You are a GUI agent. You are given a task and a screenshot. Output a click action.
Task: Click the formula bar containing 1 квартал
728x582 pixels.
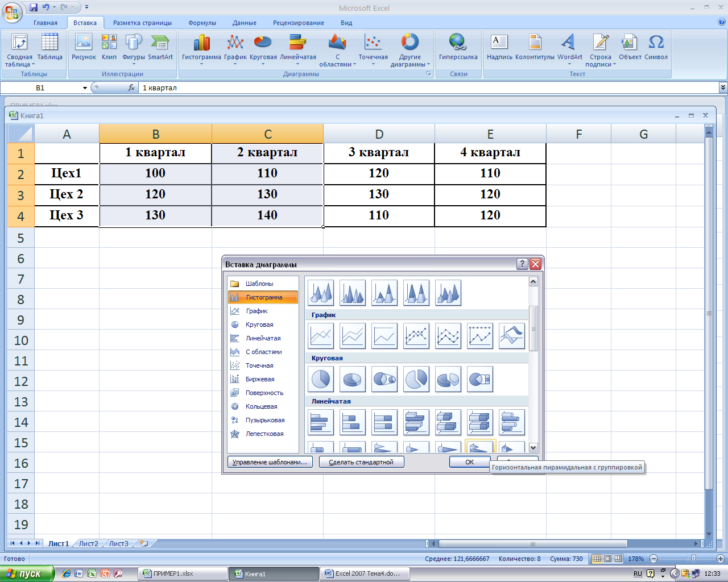click(429, 88)
